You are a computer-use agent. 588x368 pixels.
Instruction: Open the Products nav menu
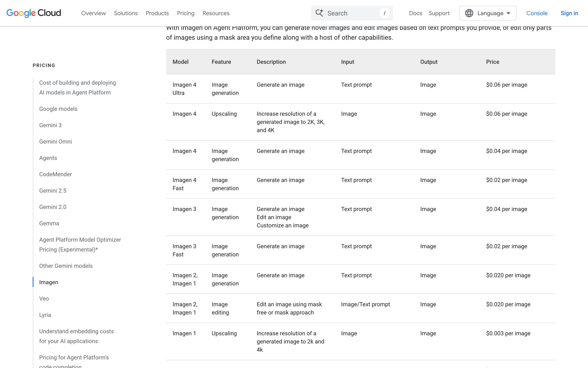pos(157,13)
